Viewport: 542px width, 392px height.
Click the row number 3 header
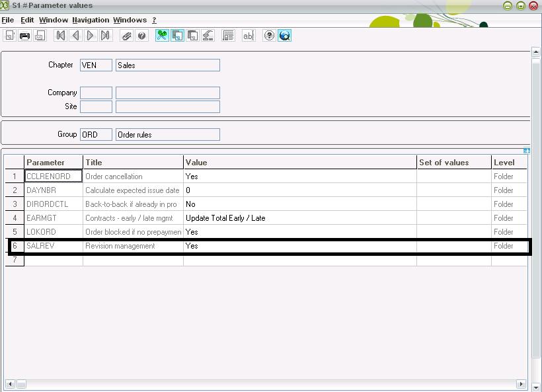coord(15,204)
